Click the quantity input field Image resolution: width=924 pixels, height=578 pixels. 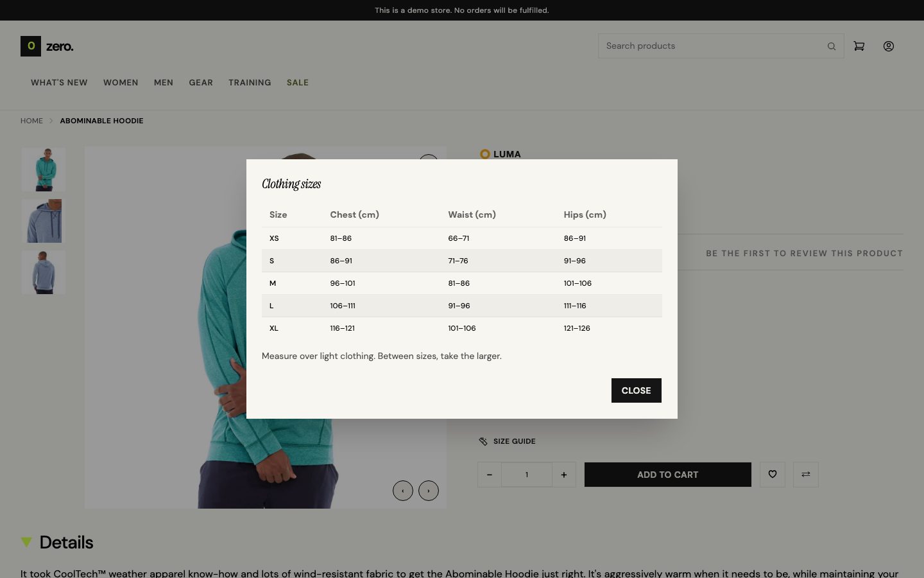click(527, 475)
